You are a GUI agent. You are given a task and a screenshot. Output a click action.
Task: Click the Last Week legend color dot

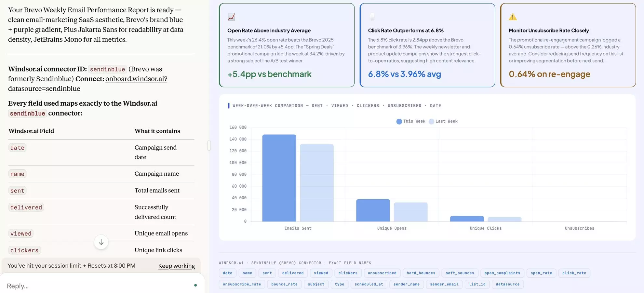[x=431, y=121]
